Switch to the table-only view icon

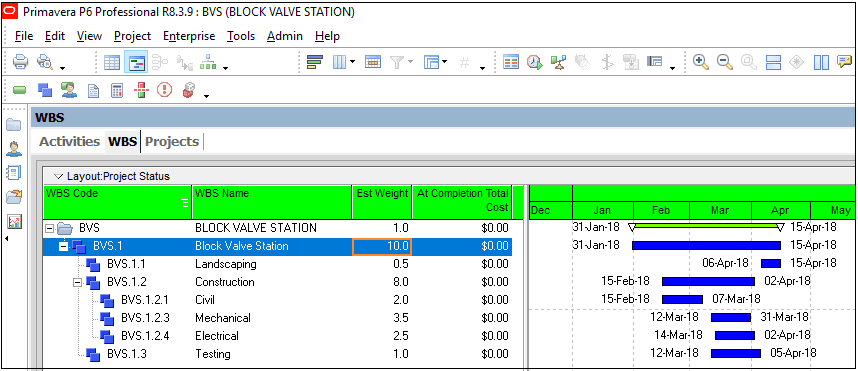[112, 62]
